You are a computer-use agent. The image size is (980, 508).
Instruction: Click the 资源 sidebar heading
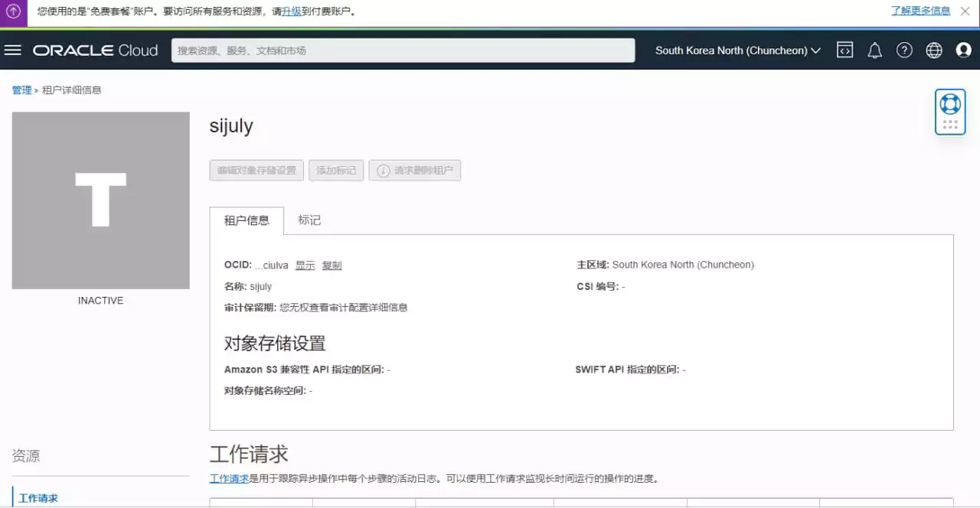pyautogui.click(x=26, y=456)
